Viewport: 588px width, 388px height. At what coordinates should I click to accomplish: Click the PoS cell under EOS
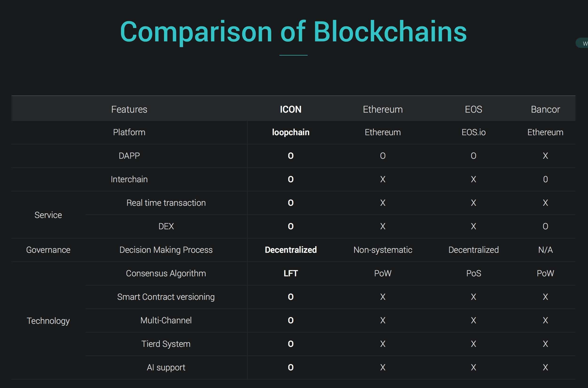click(x=473, y=273)
